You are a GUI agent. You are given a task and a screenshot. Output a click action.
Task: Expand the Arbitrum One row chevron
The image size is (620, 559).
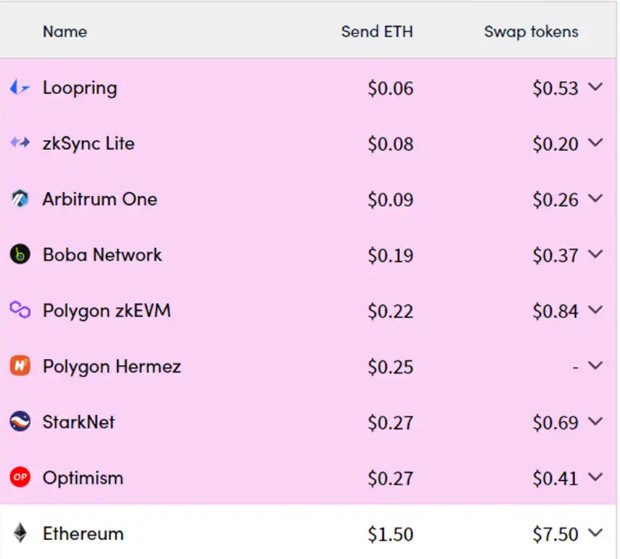point(595,198)
